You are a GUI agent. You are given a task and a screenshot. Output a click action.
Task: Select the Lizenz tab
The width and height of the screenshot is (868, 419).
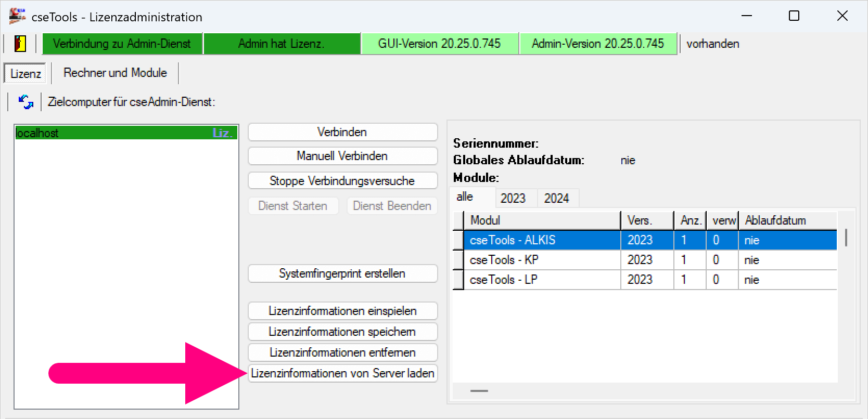pos(25,74)
